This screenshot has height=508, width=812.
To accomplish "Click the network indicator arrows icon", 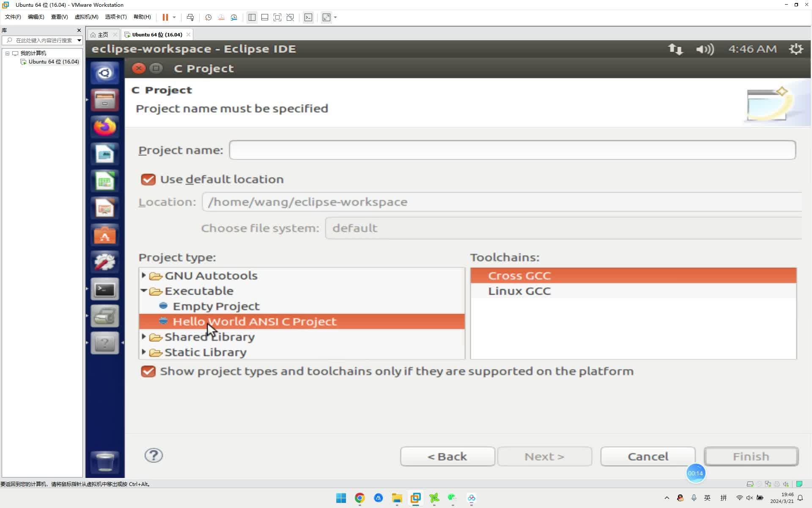I will pos(675,49).
